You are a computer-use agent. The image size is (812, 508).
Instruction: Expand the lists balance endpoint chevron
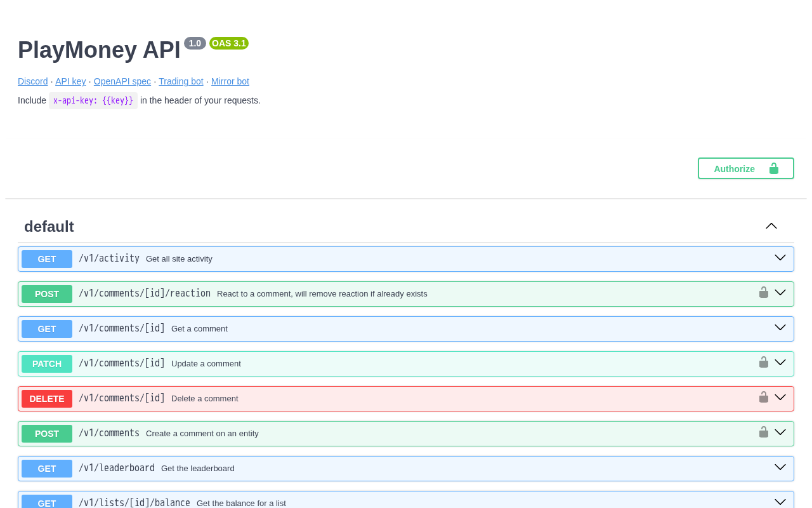780,502
